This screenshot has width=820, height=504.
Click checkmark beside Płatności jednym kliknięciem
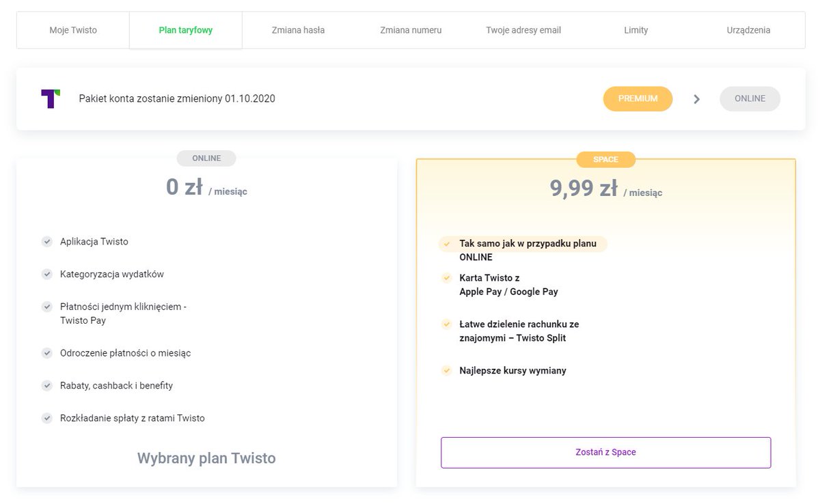pos(46,307)
